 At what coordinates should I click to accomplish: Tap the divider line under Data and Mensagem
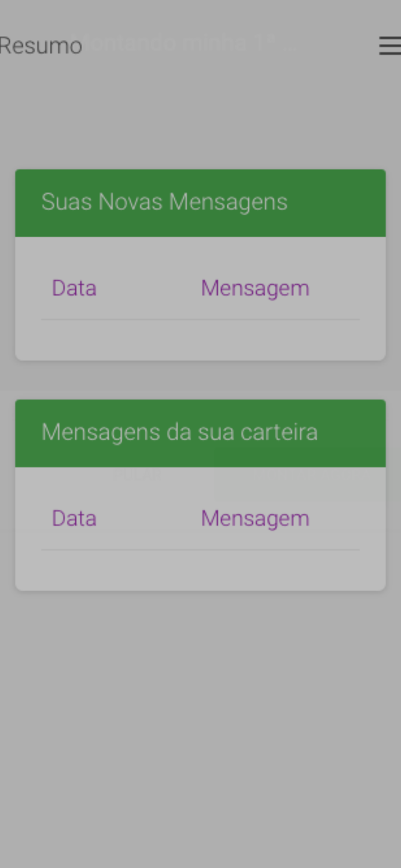tap(200, 318)
